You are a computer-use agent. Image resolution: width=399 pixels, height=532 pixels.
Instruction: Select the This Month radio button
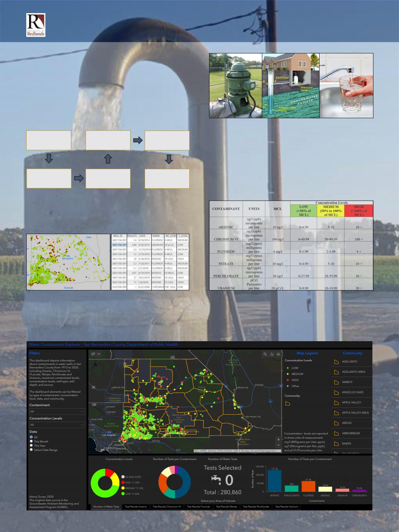(x=32, y=441)
